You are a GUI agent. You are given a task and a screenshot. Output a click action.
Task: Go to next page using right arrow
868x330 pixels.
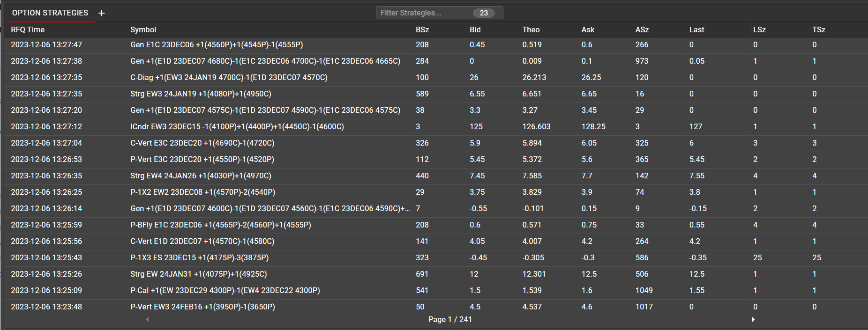(x=753, y=319)
